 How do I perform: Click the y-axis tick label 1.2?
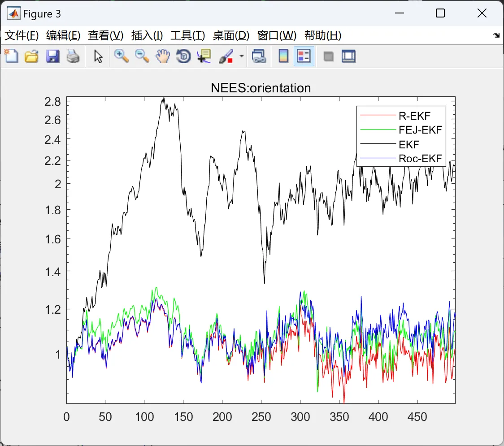(x=53, y=310)
